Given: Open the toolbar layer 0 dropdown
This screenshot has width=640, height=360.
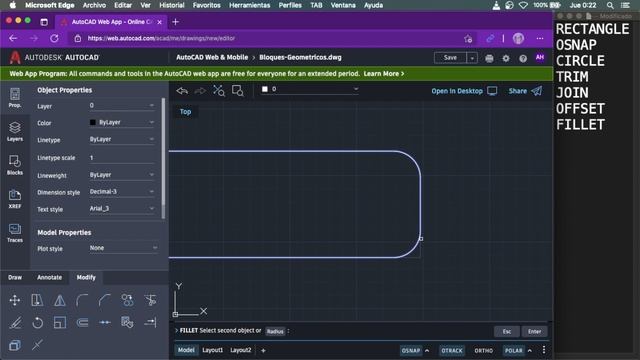Looking at the screenshot, I should (x=310, y=89).
